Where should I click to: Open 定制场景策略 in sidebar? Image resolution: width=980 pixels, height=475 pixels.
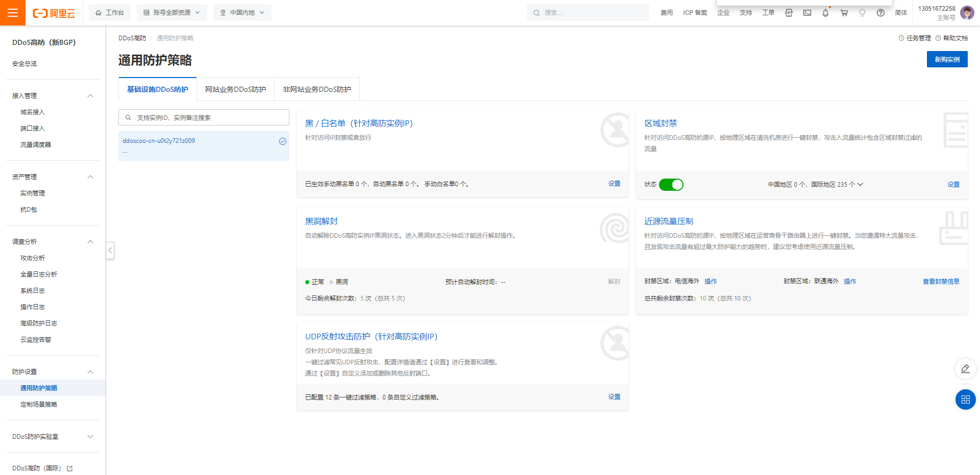[39, 405]
